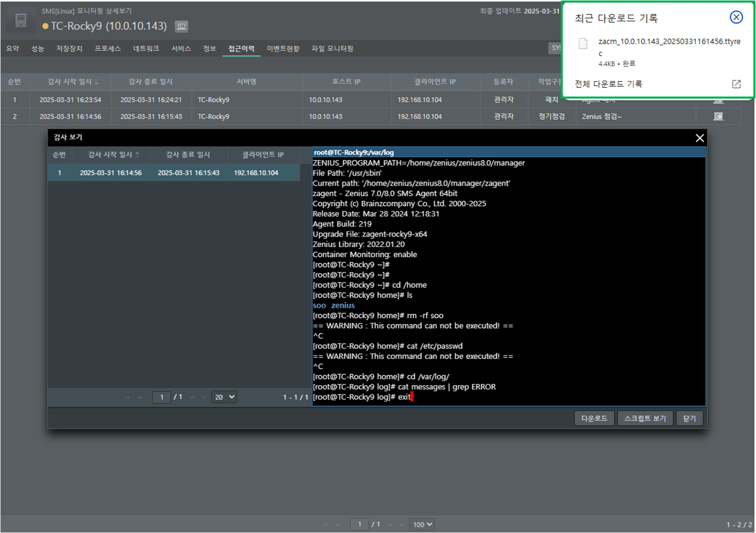The height and width of the screenshot is (533, 756).
Task: Open full download history external-link icon
Action: pos(736,84)
